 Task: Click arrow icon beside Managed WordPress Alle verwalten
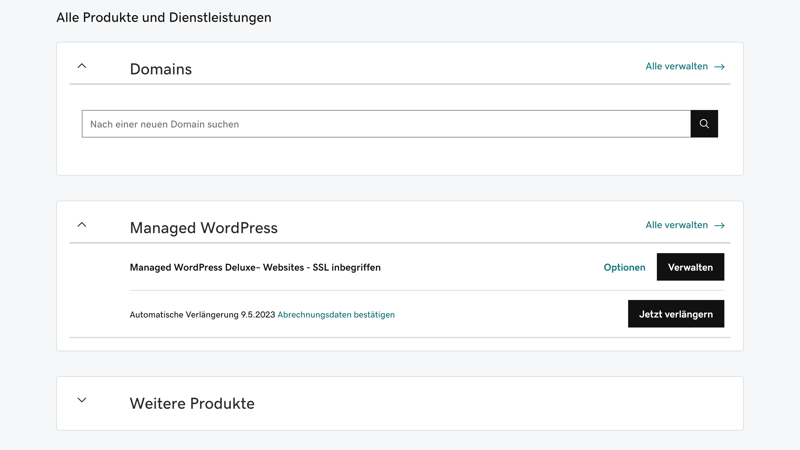[719, 226]
